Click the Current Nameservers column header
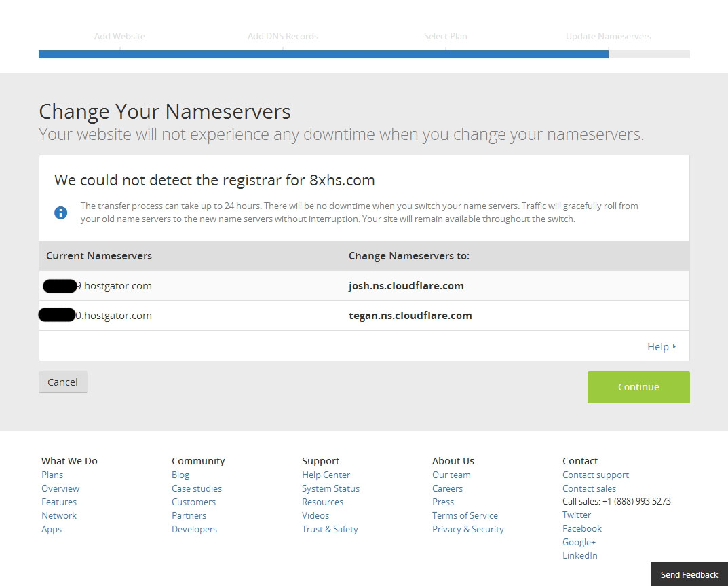 coord(99,255)
